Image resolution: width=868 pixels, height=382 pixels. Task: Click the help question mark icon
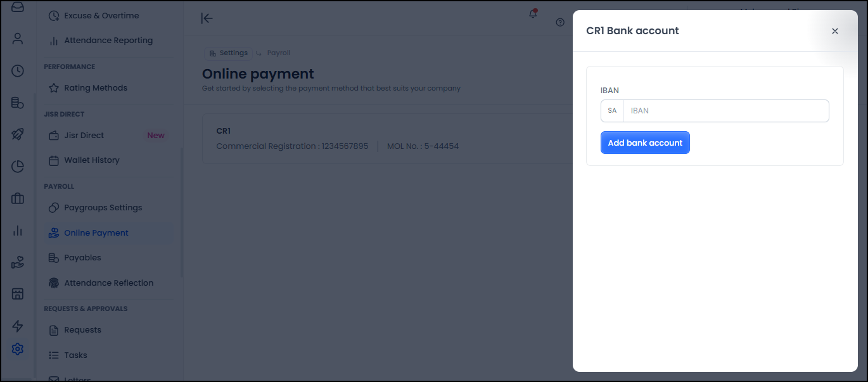pyautogui.click(x=560, y=23)
